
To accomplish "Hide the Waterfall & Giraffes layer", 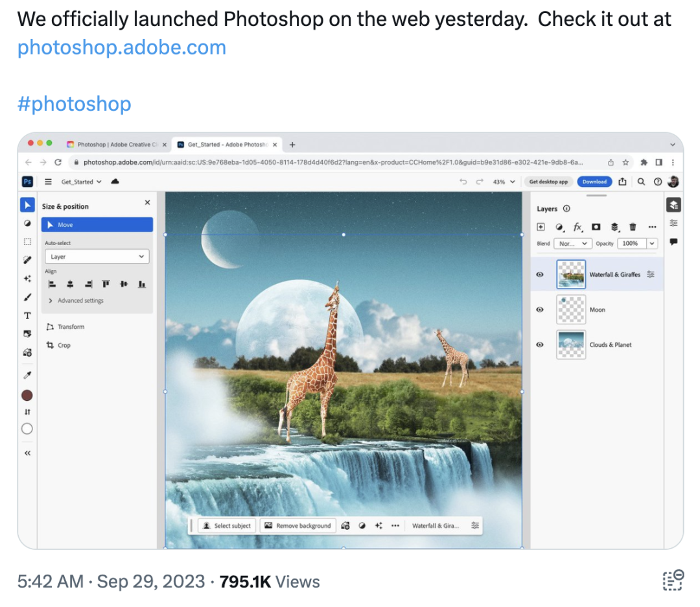I will 540,274.
